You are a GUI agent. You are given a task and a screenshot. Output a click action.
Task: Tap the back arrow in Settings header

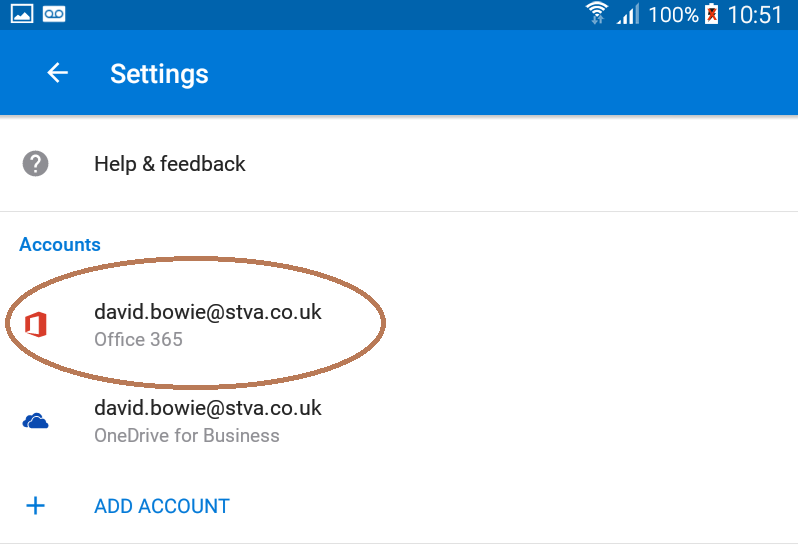(57, 73)
